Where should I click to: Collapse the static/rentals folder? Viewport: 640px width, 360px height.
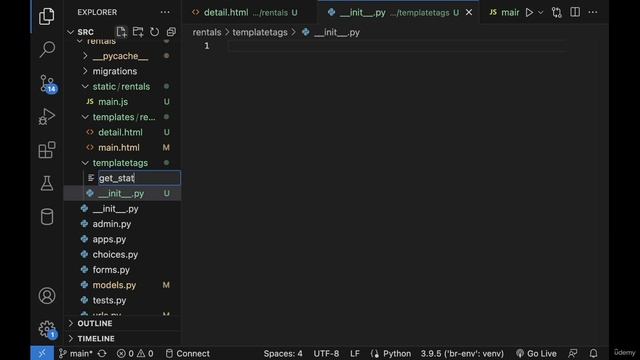122,87
